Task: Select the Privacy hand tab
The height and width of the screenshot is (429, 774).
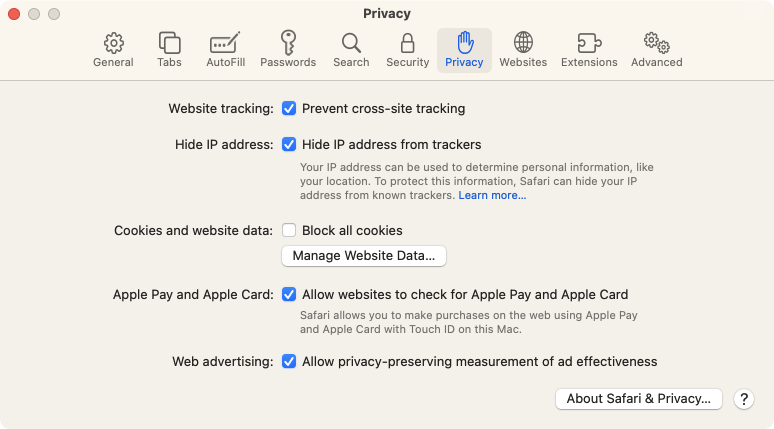Action: tap(464, 50)
